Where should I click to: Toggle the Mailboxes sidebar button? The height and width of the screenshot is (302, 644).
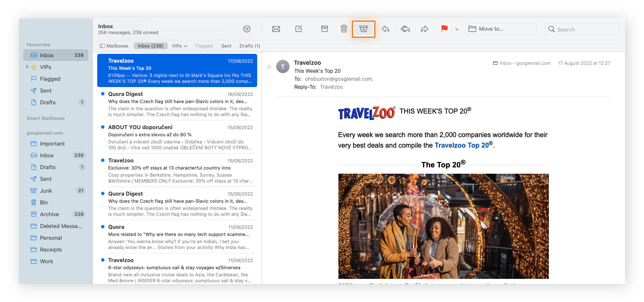[114, 46]
